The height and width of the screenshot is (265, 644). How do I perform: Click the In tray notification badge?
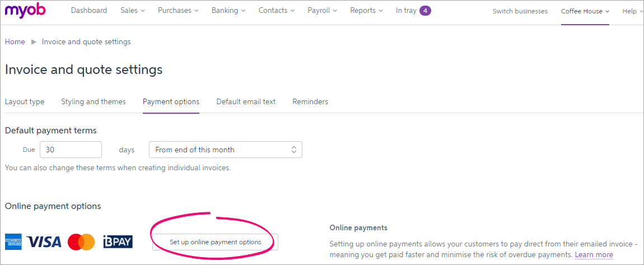(425, 11)
